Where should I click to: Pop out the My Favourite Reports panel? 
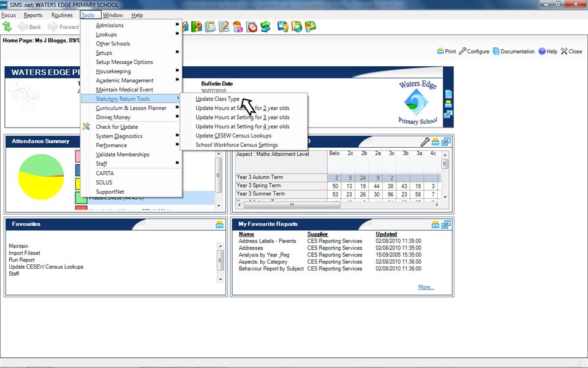446,224
